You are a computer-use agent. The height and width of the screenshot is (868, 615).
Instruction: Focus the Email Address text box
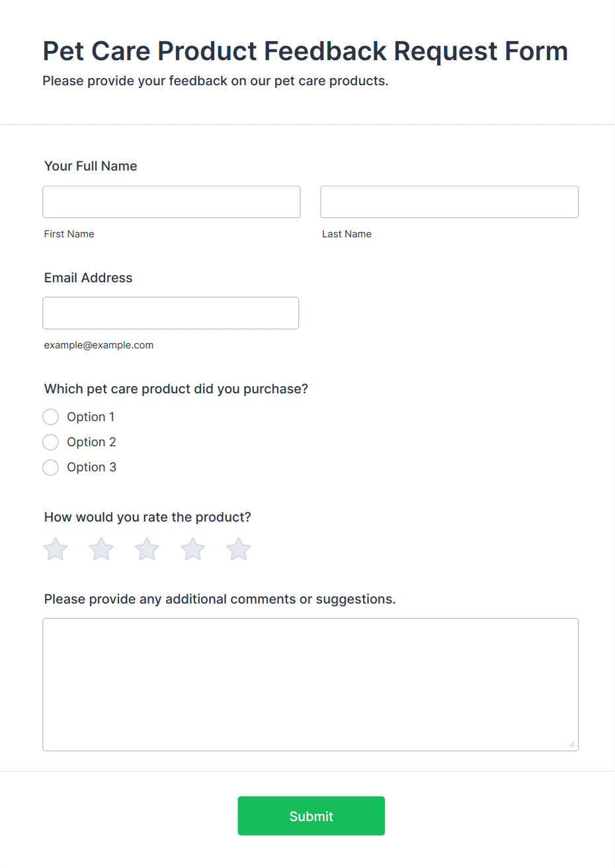point(171,313)
